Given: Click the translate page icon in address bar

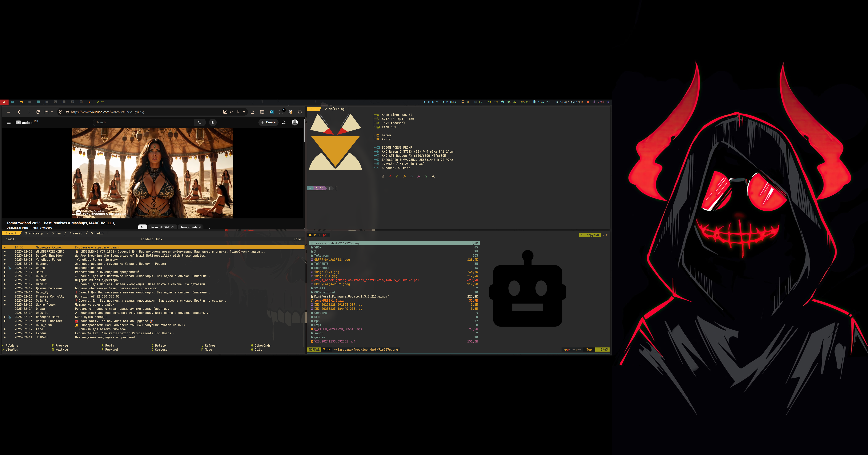Looking at the screenshot, I should pos(231,112).
